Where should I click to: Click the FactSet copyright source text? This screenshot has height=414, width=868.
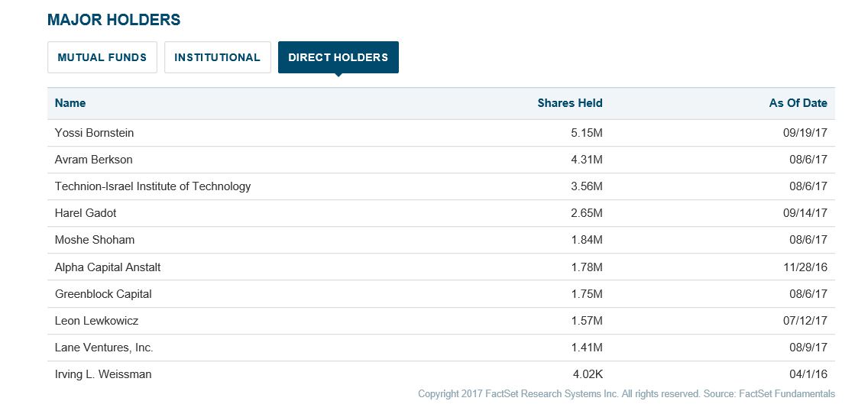coord(626,394)
